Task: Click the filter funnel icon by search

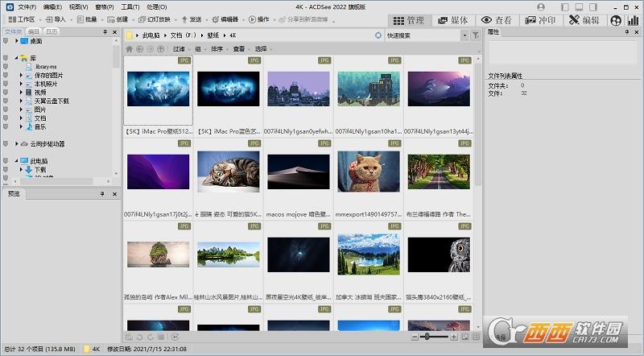Action: (476, 35)
